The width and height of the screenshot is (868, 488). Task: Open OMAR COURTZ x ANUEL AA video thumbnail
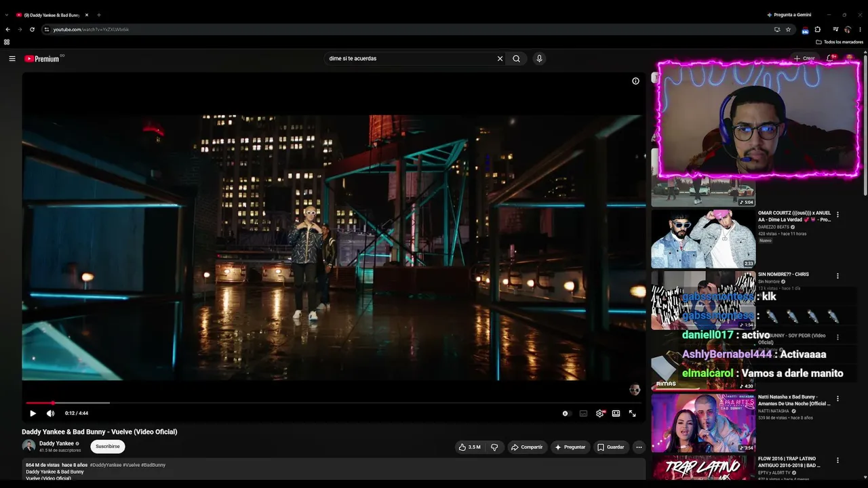coord(703,239)
